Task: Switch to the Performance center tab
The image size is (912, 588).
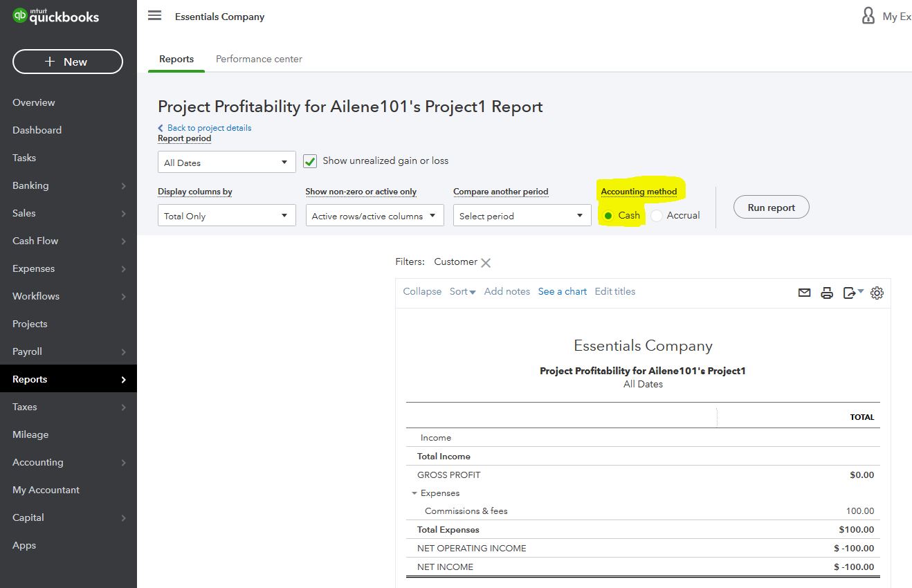Action: (x=259, y=59)
